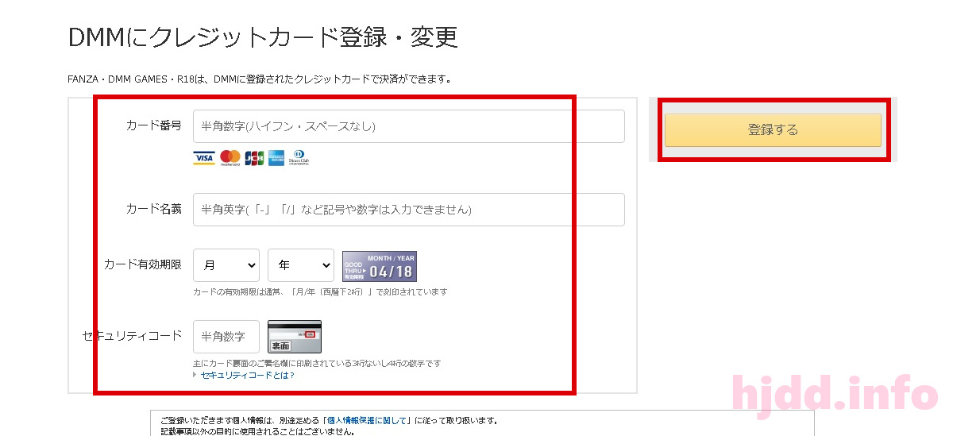The width and height of the screenshot is (980, 436).
Task: Click the カード有効期限 label
Action: pos(143,264)
